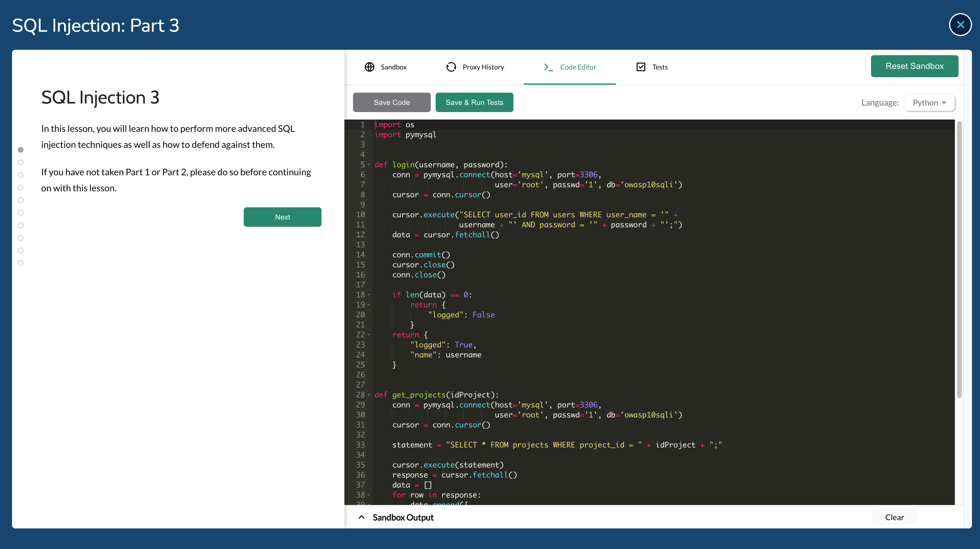Jump to the last lesson step dot
Image resolution: width=980 pixels, height=549 pixels.
coord(21,263)
